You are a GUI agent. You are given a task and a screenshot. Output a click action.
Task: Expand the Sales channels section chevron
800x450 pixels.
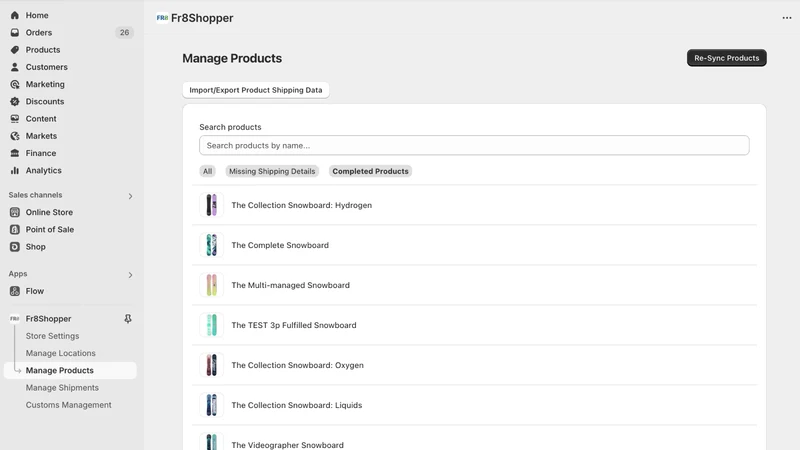pyautogui.click(x=130, y=196)
